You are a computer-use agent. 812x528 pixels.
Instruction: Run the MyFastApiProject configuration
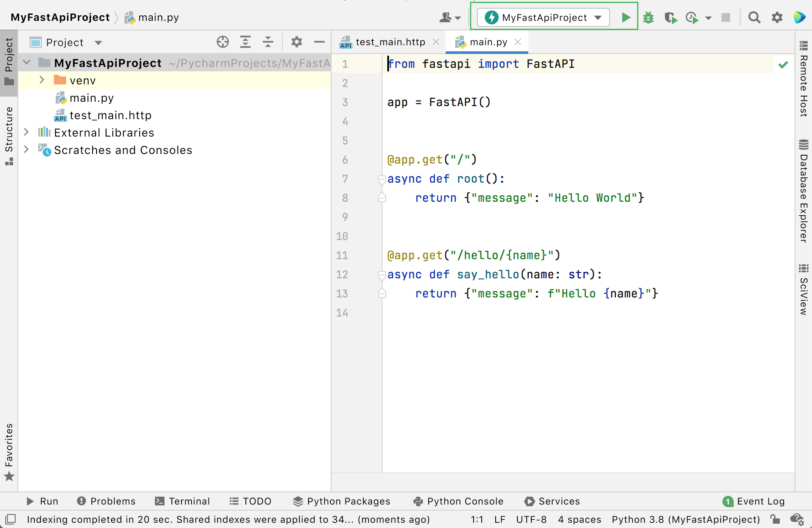(626, 17)
